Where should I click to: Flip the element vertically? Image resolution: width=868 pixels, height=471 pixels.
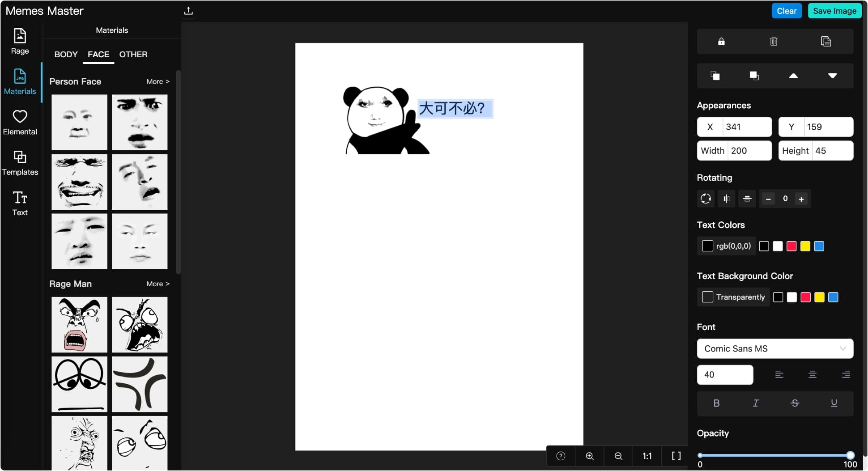(x=747, y=199)
